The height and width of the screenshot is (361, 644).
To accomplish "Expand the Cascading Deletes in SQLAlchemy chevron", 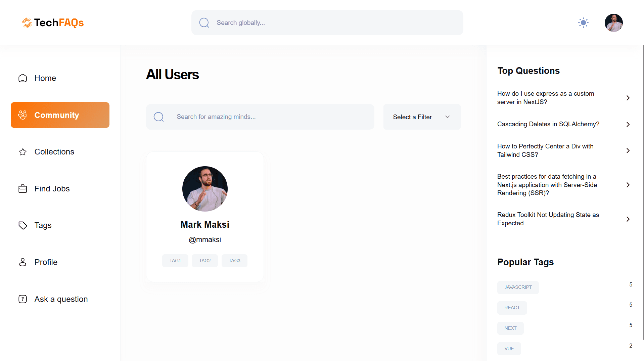I will point(628,125).
